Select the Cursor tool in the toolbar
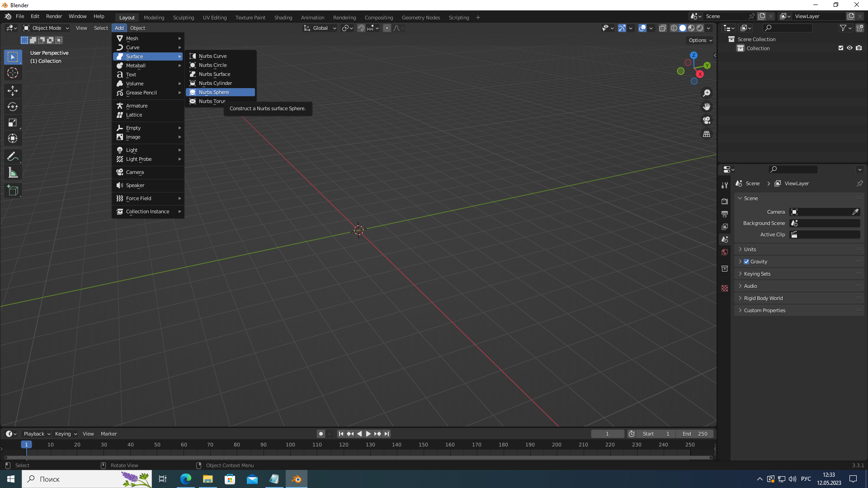This screenshot has width=868, height=488. 13,73
